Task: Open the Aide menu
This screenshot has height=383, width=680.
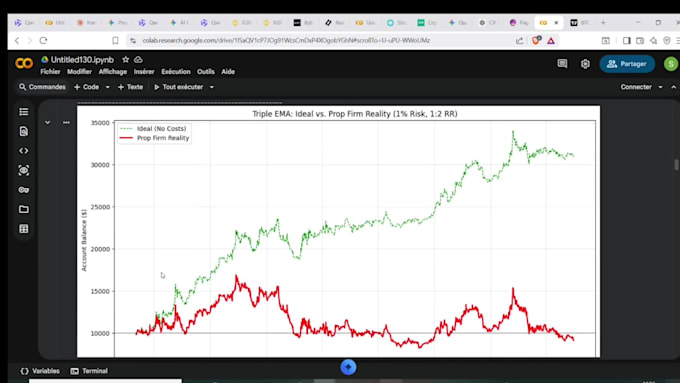Action: [x=228, y=72]
